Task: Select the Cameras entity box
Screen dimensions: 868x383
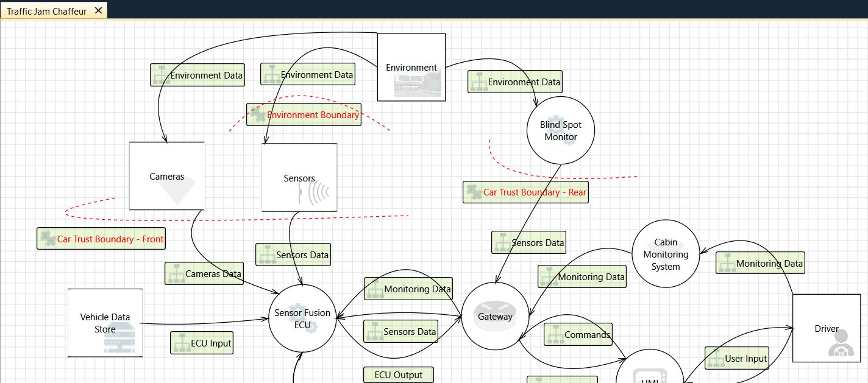Action: (166, 177)
